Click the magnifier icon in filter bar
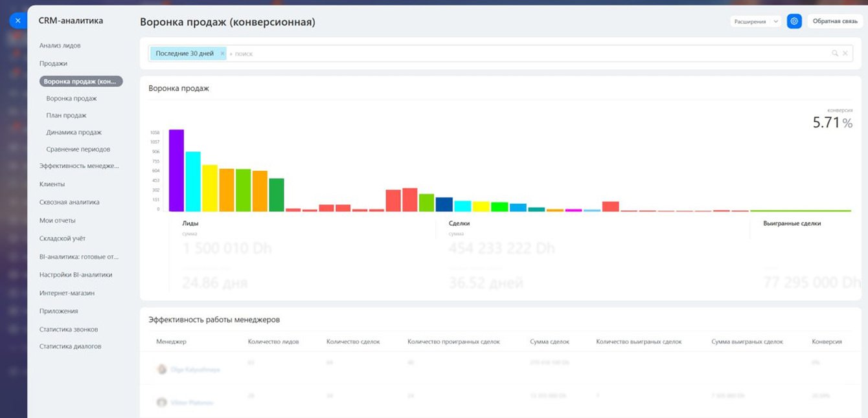This screenshot has height=418, width=868. point(835,54)
